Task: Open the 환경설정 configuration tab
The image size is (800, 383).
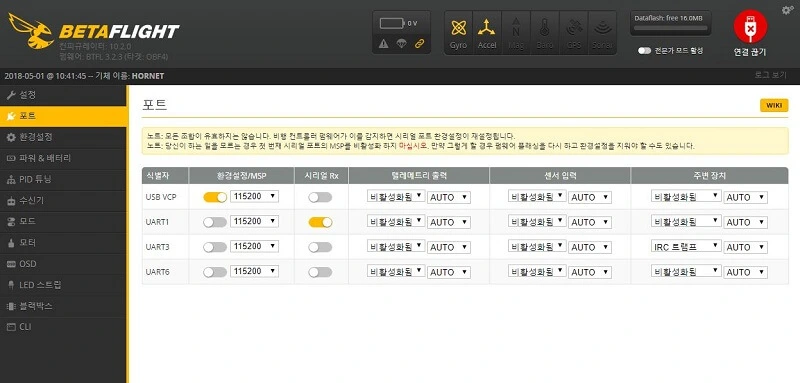Action: 63,137
